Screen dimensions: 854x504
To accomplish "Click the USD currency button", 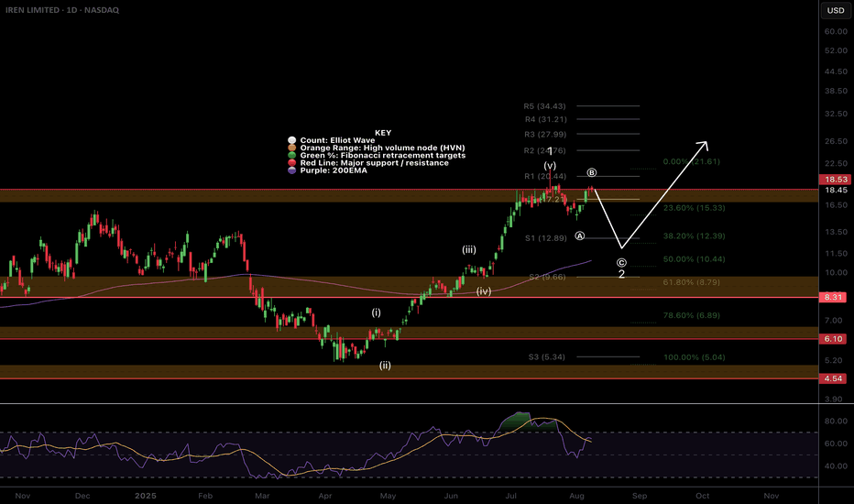I will pos(836,10).
